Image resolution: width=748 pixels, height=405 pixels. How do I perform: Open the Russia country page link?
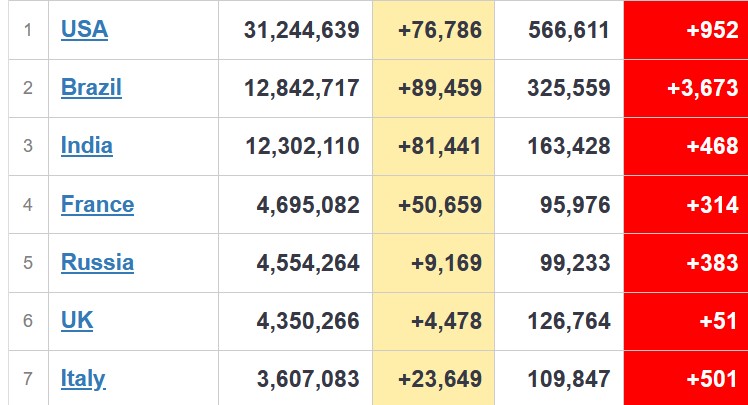tap(97, 263)
